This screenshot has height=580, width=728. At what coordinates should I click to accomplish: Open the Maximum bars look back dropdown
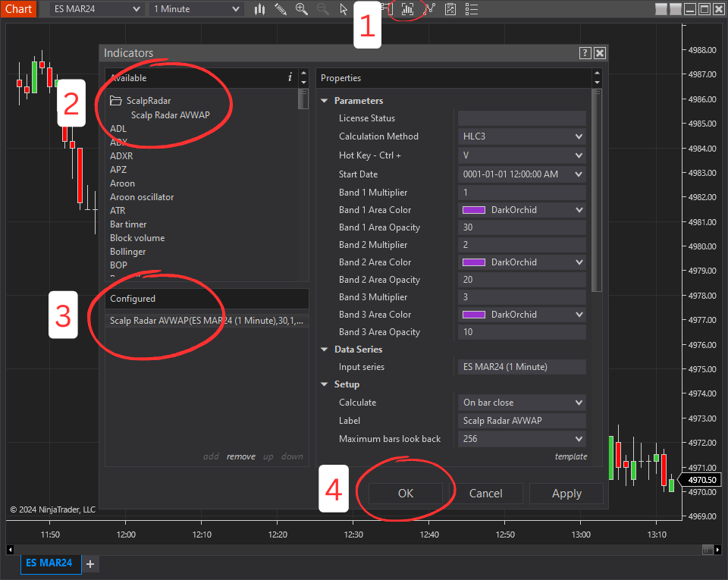(x=522, y=439)
